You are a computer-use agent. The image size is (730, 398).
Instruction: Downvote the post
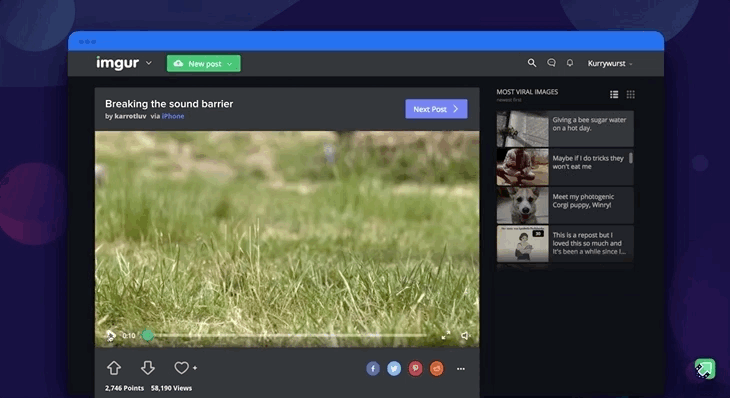148,368
